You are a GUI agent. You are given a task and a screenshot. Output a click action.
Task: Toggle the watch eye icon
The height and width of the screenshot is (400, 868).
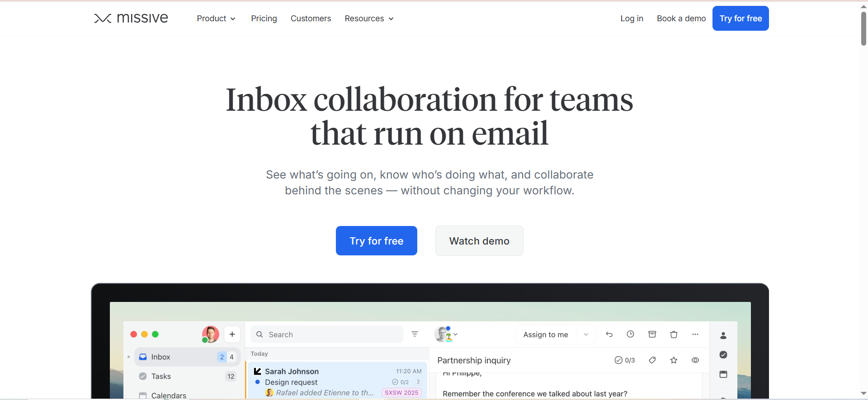(x=695, y=360)
